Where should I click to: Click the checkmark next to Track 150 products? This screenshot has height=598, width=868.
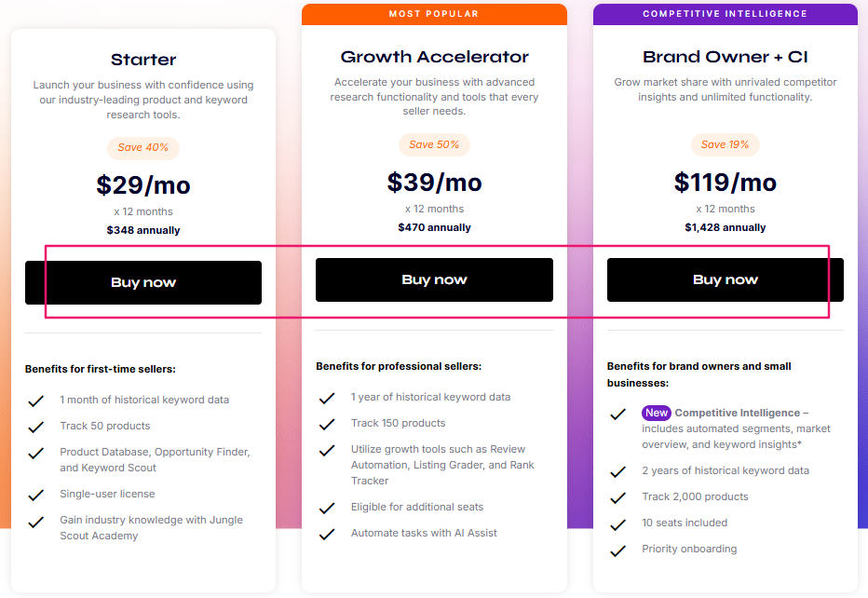(x=327, y=424)
